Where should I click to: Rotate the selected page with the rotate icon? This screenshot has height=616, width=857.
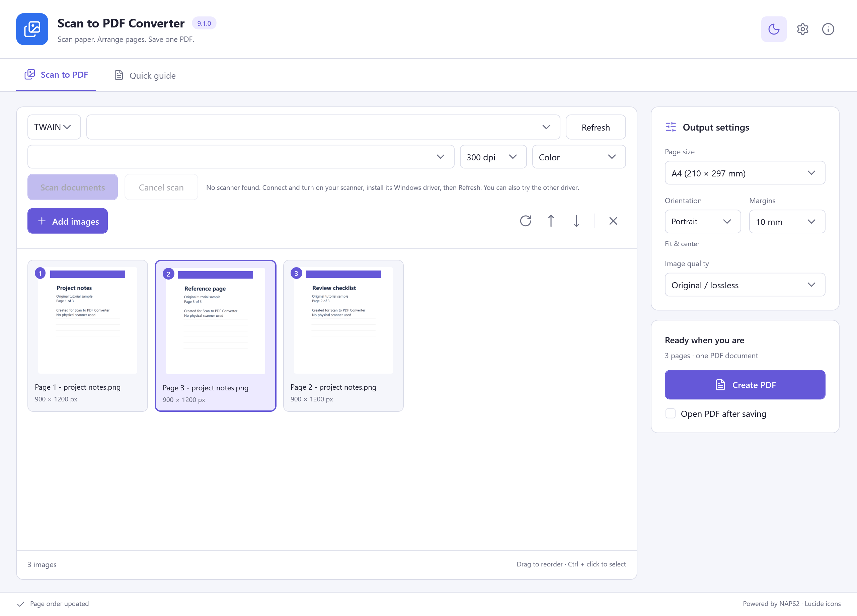[525, 221]
